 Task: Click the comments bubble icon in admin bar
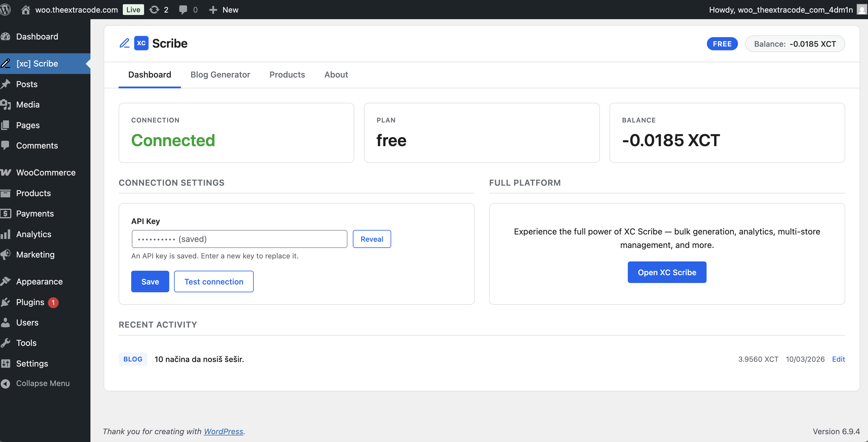tap(183, 10)
